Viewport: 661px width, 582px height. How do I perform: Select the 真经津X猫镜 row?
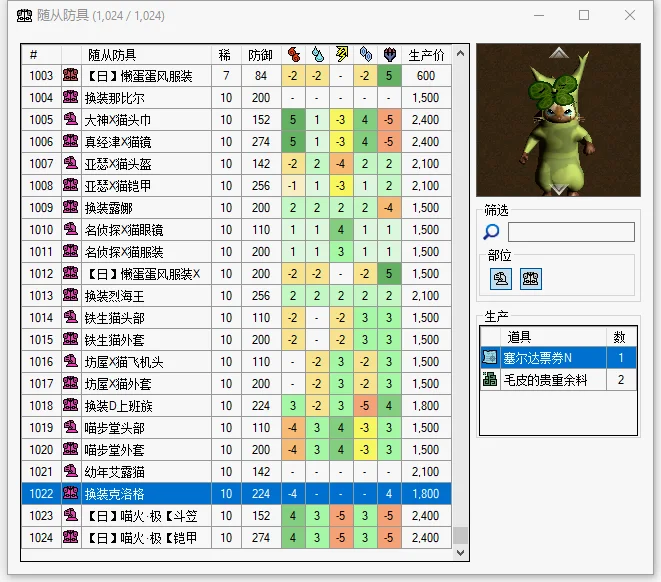(x=236, y=142)
